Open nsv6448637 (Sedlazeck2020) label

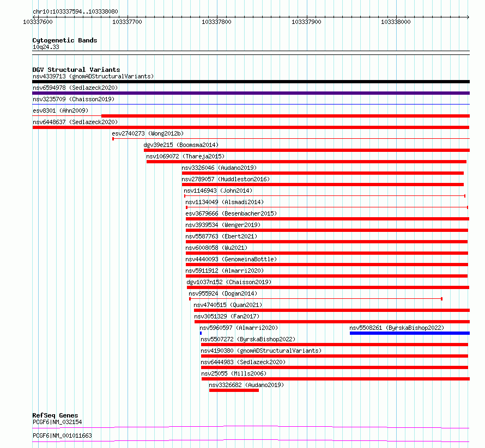pyautogui.click(x=75, y=122)
